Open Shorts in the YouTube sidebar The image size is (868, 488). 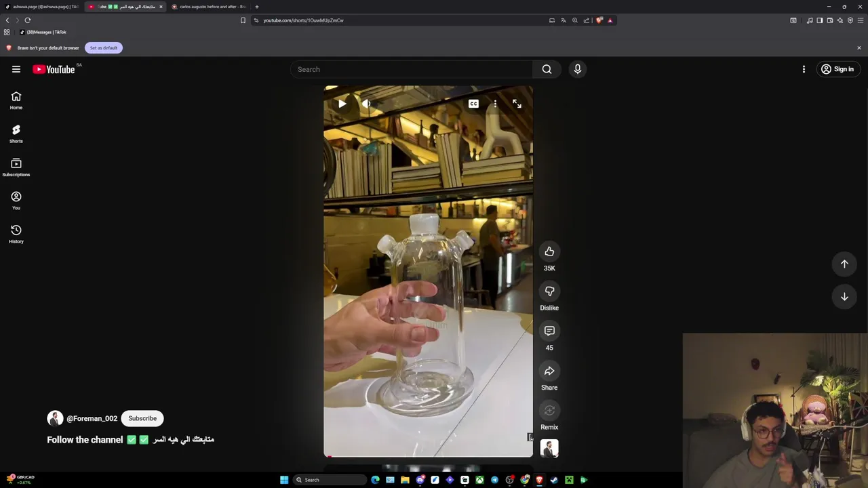16,134
